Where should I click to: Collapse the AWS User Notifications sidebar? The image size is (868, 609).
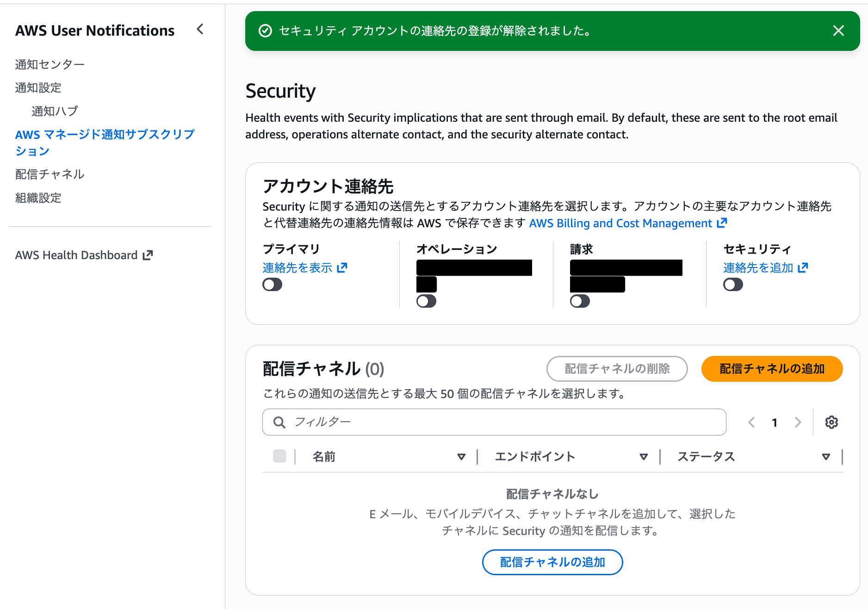(200, 29)
